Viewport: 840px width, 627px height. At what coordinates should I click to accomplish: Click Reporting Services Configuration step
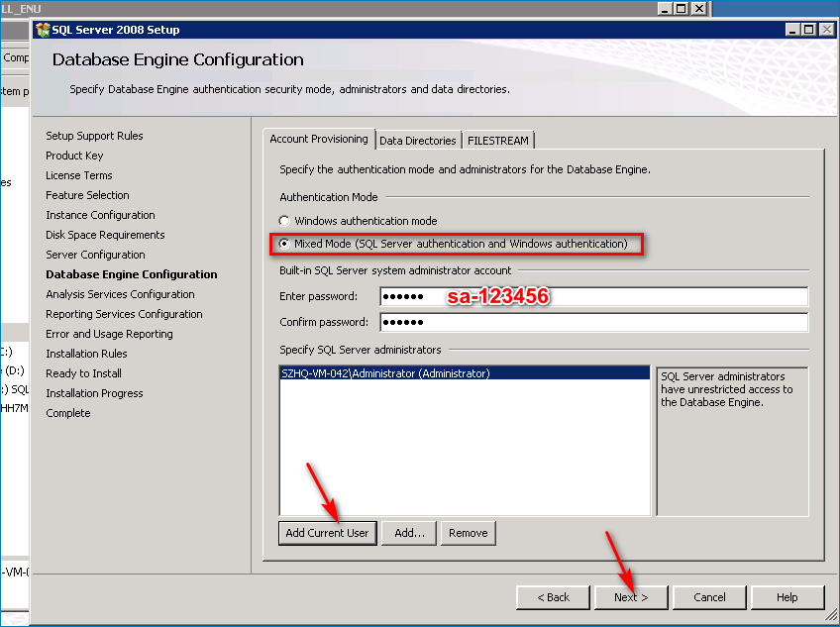(x=124, y=314)
